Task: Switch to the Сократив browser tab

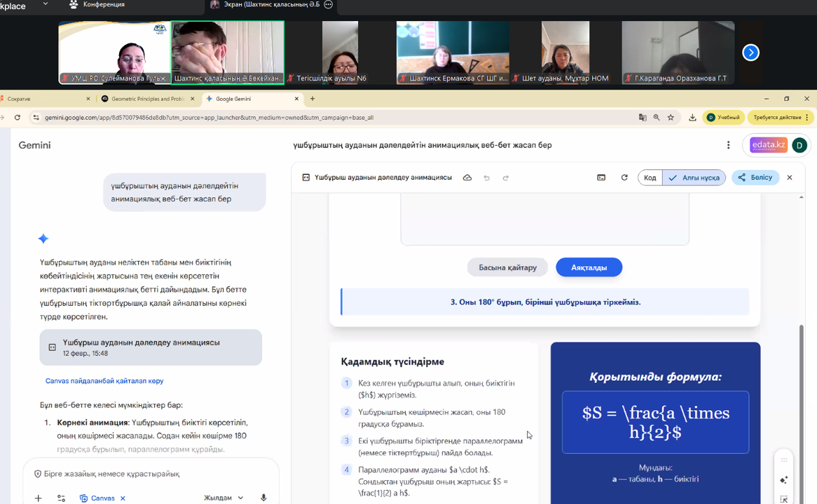Action: pos(42,99)
